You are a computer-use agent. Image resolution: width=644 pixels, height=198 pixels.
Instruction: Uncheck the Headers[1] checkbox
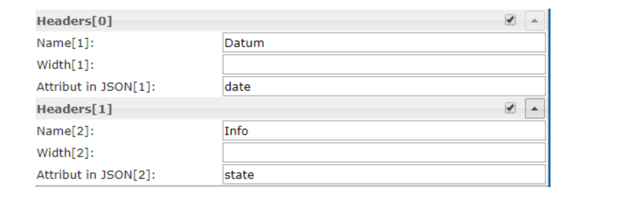coord(510,108)
